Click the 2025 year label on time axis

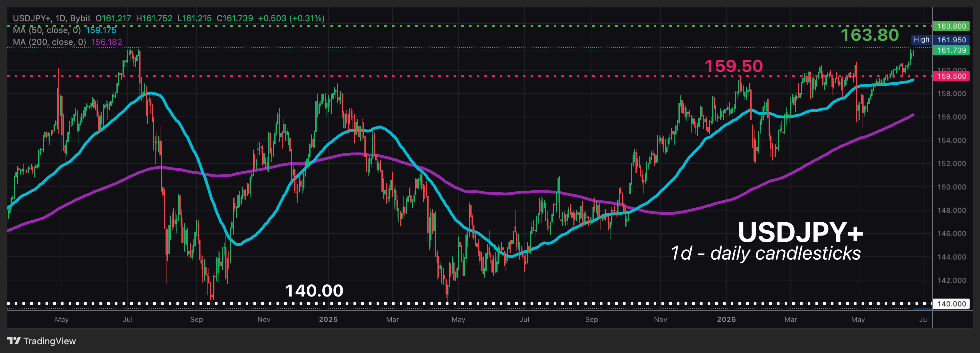point(328,319)
